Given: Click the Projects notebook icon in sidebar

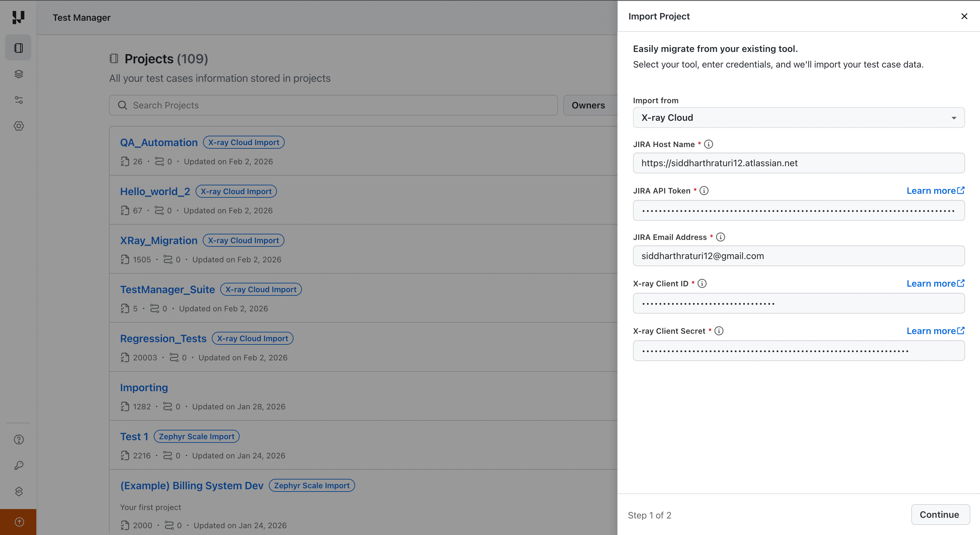Looking at the screenshot, I should point(18,48).
